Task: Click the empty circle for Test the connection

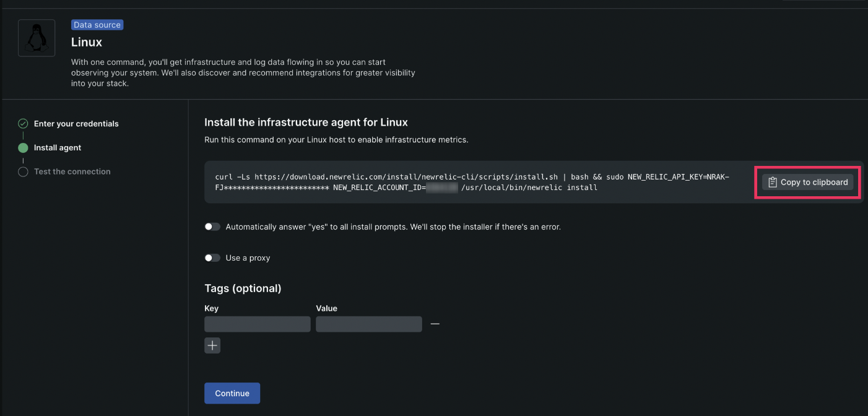Action: pyautogui.click(x=23, y=172)
